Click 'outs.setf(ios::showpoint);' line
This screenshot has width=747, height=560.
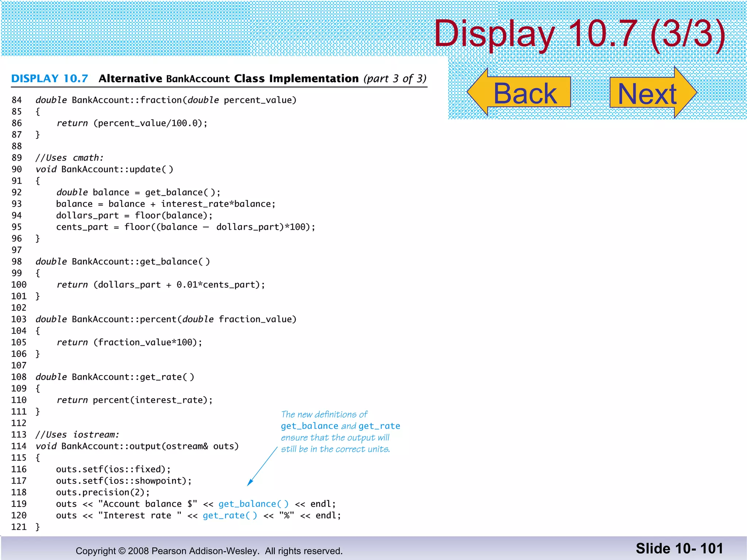tap(124, 481)
